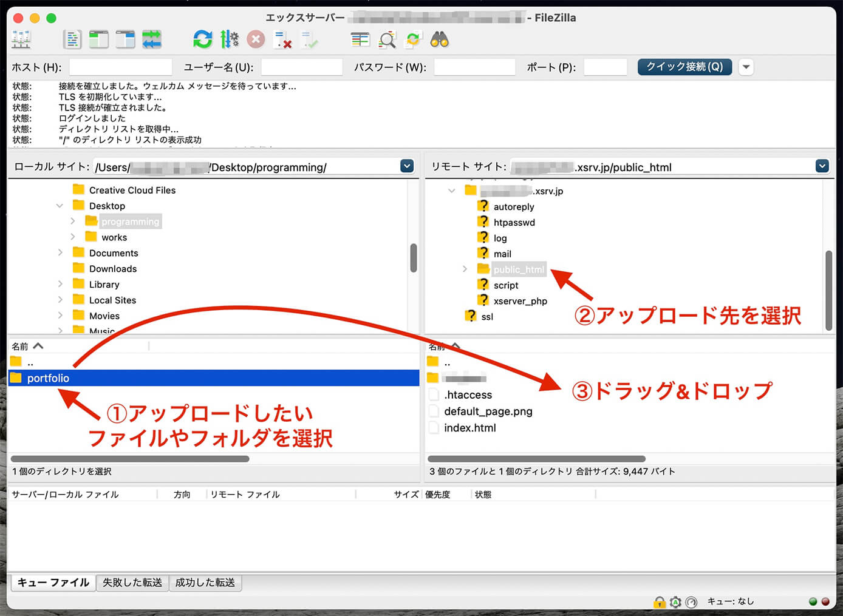Viewport: 843px width, 616px height.
Task: Select the works folder in the local tree
Action: [114, 237]
